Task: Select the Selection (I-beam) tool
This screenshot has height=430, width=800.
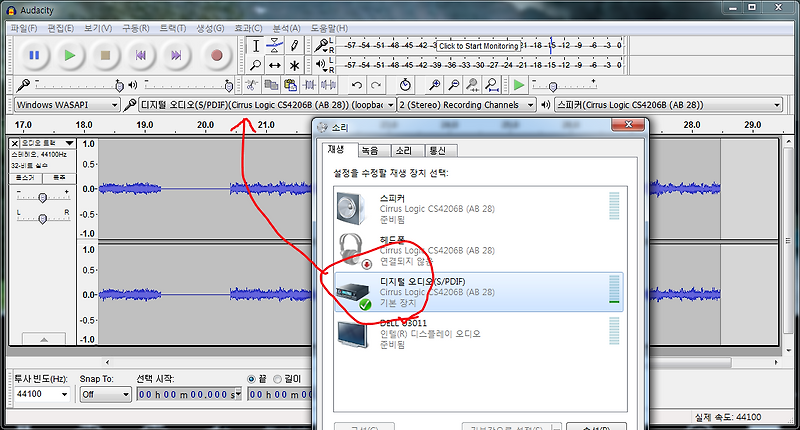Action: 256,46
